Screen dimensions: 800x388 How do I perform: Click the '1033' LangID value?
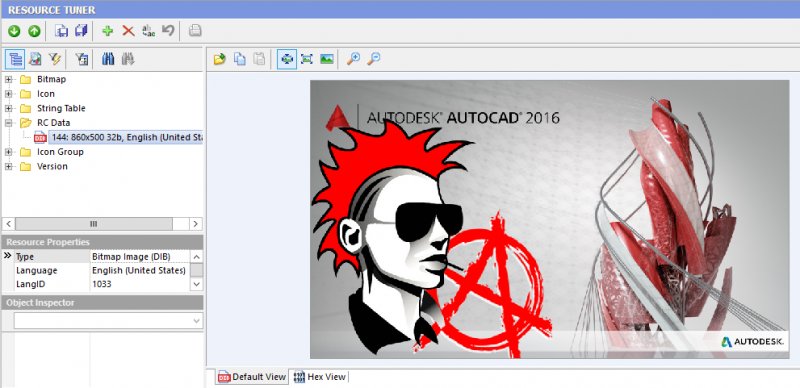click(x=102, y=284)
